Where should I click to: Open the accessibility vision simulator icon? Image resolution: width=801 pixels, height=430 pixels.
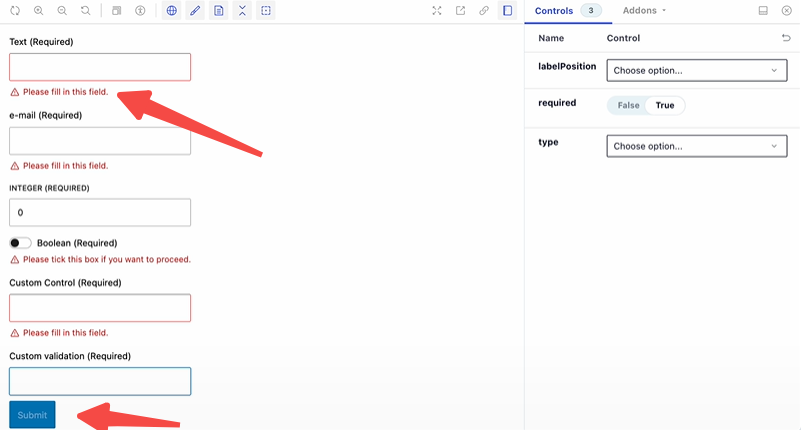(140, 11)
